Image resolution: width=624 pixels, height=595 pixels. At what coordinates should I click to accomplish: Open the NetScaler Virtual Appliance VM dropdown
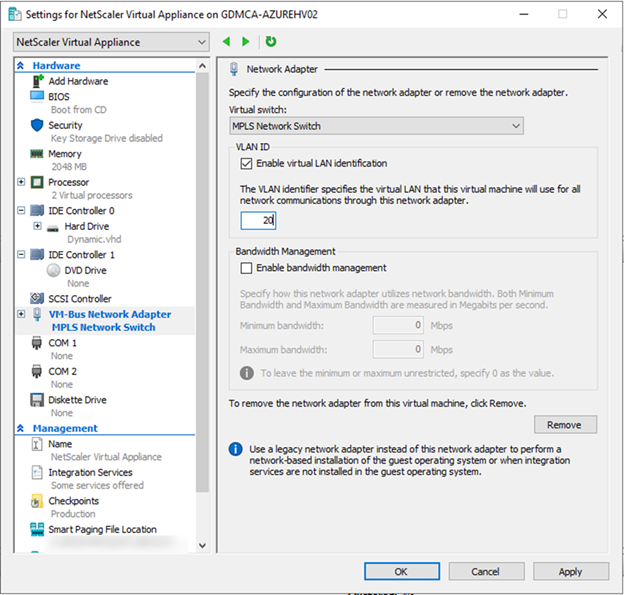(111, 42)
